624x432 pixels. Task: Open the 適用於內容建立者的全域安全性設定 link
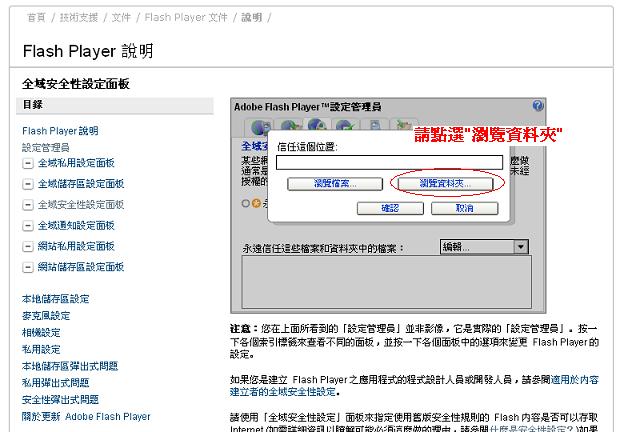point(414,386)
